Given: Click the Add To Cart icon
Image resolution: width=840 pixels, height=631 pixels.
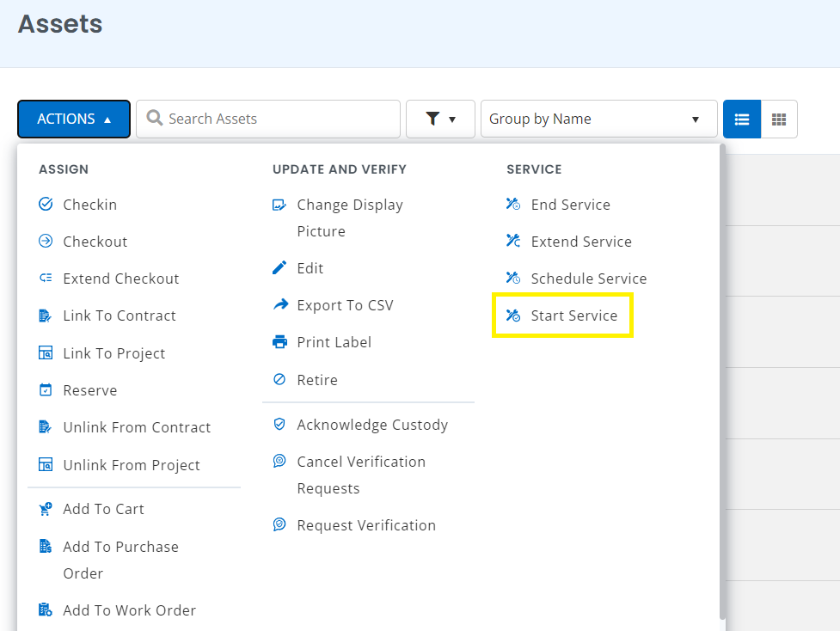Looking at the screenshot, I should click(x=46, y=510).
